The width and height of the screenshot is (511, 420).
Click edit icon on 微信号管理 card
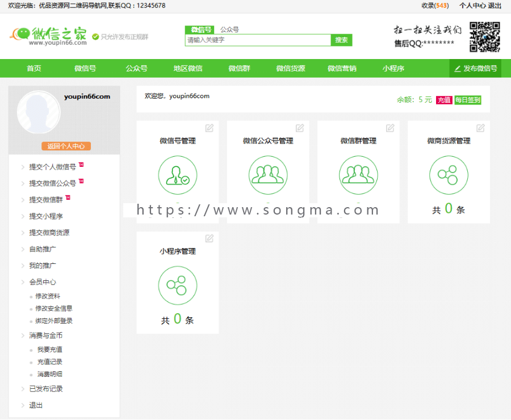pos(209,128)
